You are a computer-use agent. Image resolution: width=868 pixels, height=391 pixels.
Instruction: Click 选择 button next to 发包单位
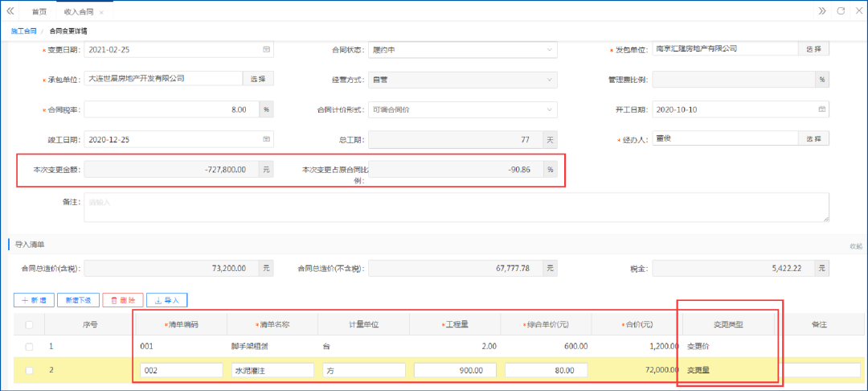(x=813, y=49)
